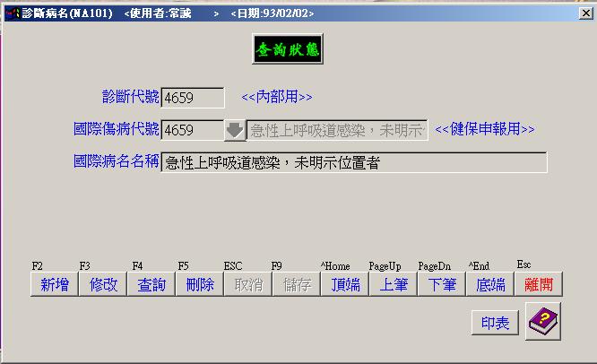This screenshot has height=364, width=597.
Task: Click the 修改 button
Action: [x=103, y=285]
